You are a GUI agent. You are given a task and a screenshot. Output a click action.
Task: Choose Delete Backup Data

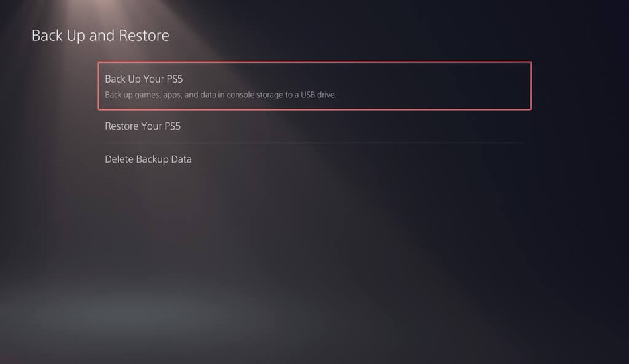click(314, 159)
